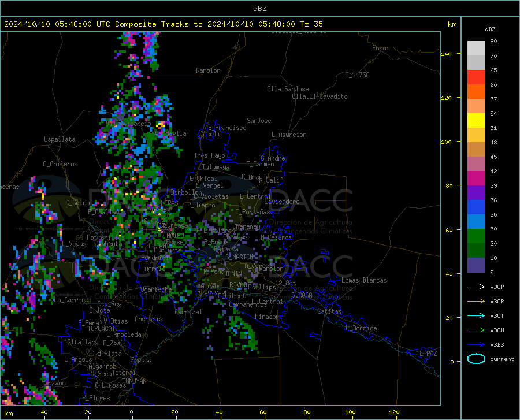
Task: Click the cyan 'current' ellipse legend icon
Action: tap(476, 359)
